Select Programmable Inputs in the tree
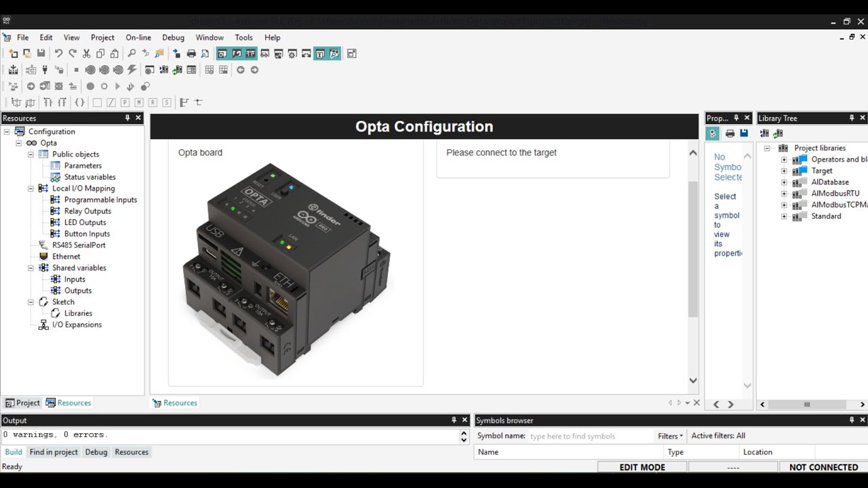The height and width of the screenshot is (488, 868). [x=100, y=200]
